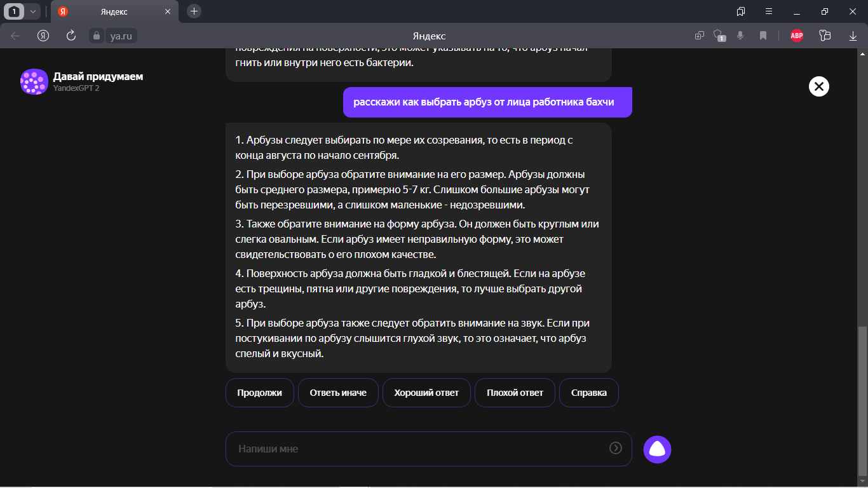Minimize the browser window
The height and width of the screenshot is (488, 868).
coord(797,11)
